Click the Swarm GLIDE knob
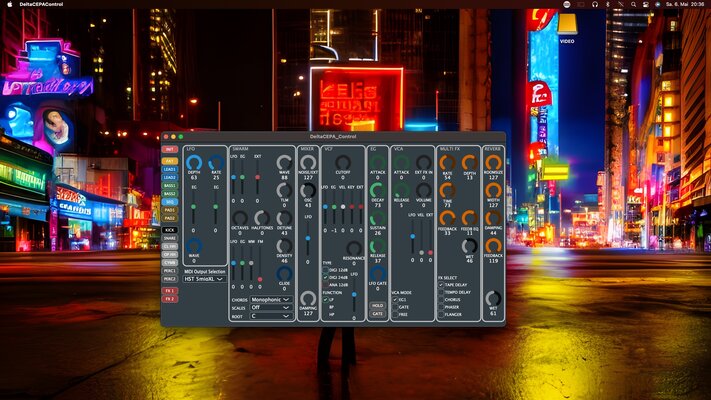This screenshot has height=400, width=711. coord(284,273)
